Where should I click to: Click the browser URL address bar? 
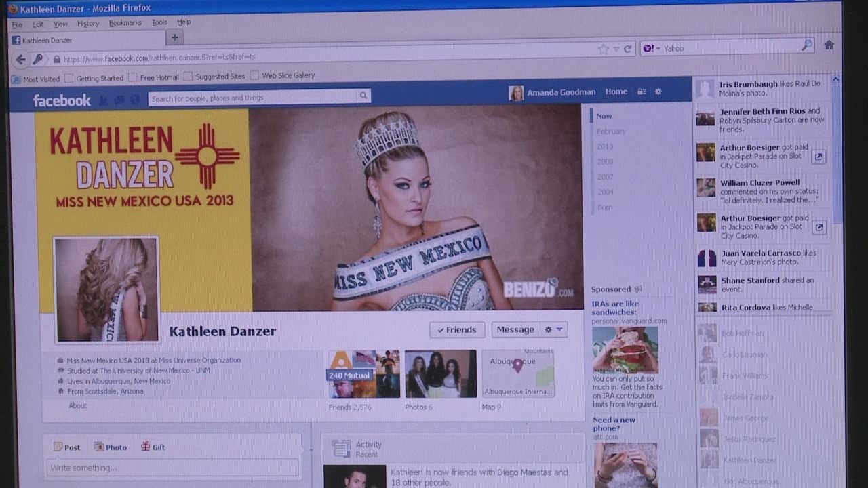(325, 58)
